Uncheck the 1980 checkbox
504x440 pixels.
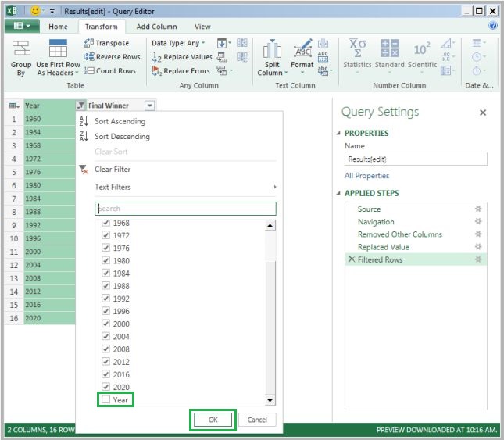pos(105,260)
